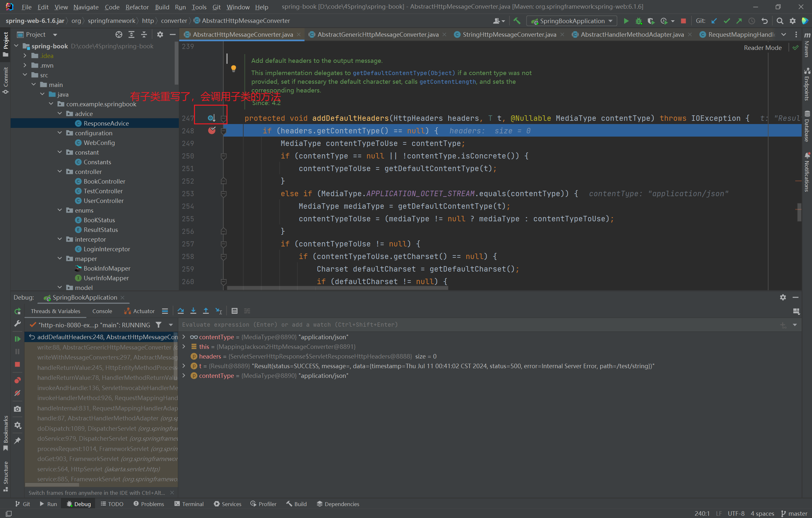Update project from Git with blue arrow
The width and height of the screenshot is (812, 518).
click(x=714, y=21)
